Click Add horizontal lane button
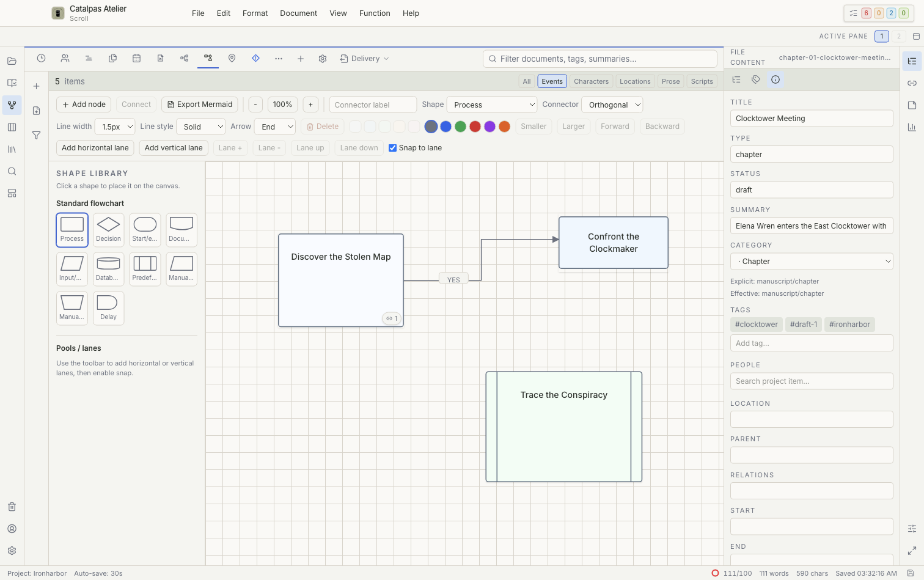The image size is (924, 580). click(x=95, y=148)
